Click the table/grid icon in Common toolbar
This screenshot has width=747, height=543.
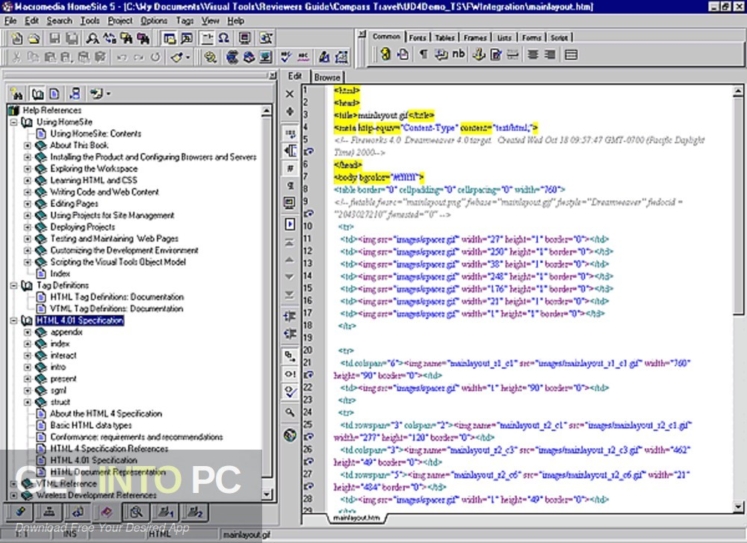point(571,55)
